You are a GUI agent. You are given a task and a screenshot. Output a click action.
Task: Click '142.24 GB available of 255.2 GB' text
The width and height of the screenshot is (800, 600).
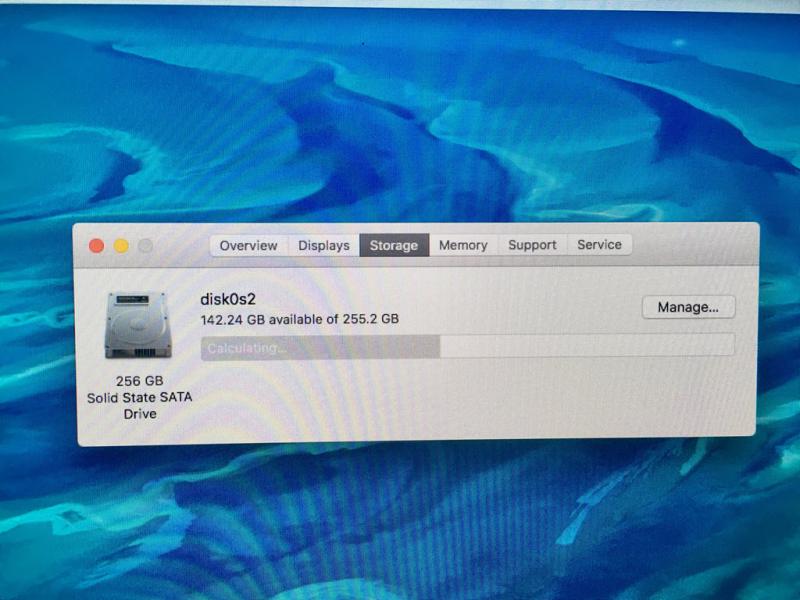(299, 319)
